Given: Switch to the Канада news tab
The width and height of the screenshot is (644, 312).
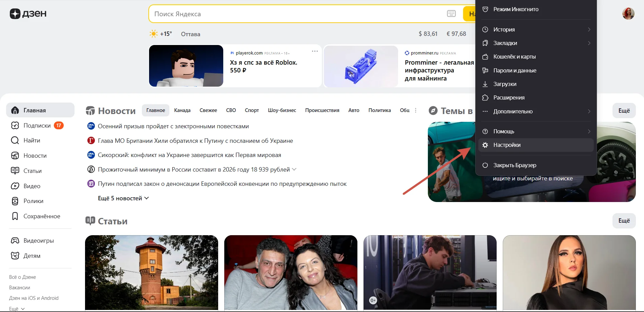Looking at the screenshot, I should pyautogui.click(x=182, y=110).
